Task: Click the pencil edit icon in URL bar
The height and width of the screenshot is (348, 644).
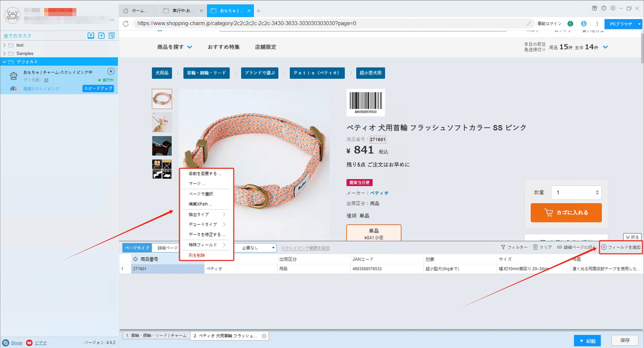Action: tap(529, 24)
